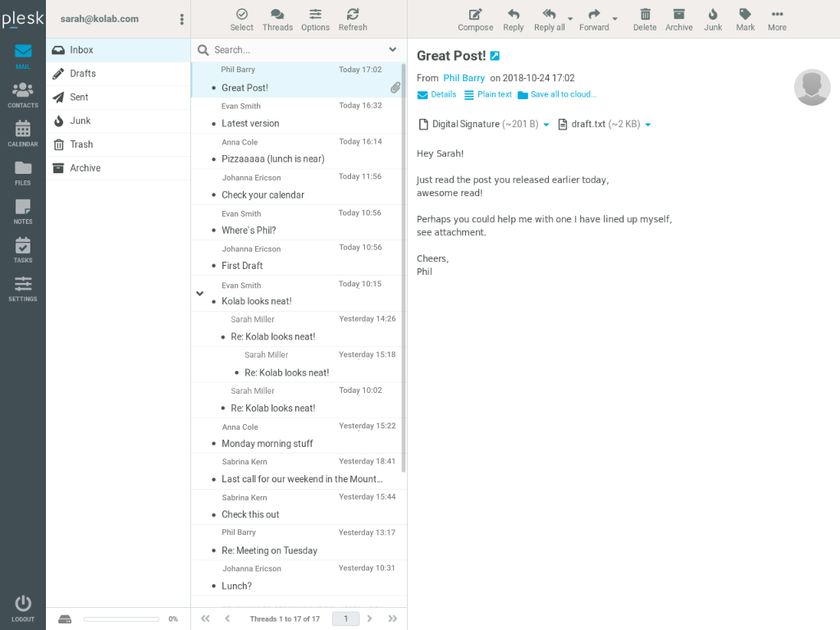Screen dimensions: 840x630
Task: Open the search scope dropdown
Action: (392, 49)
